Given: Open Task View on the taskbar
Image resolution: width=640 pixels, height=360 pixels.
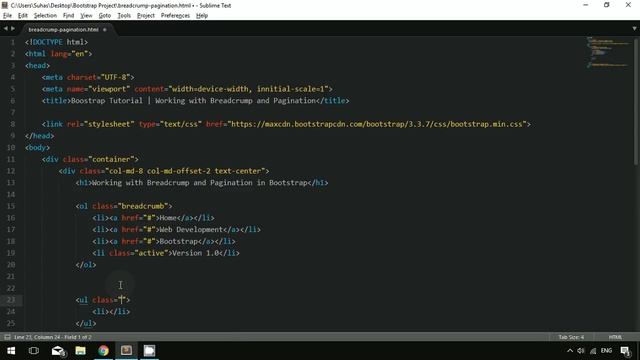Looking at the screenshot, I should 34,351.
